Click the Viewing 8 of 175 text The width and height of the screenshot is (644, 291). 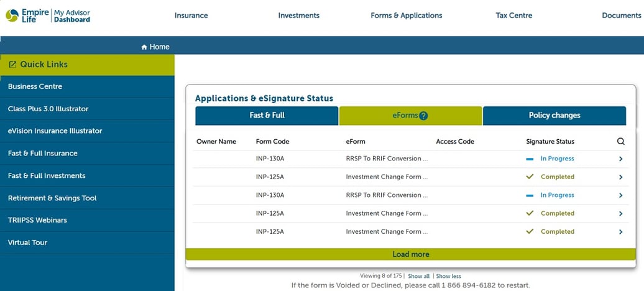[380, 276]
